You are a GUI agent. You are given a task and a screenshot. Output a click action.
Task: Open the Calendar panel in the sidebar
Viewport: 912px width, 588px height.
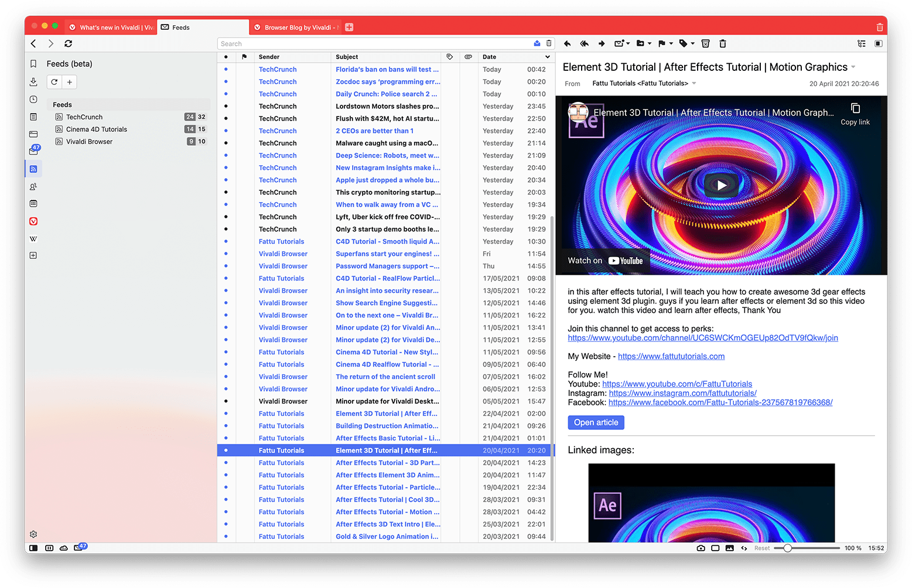coord(33,203)
